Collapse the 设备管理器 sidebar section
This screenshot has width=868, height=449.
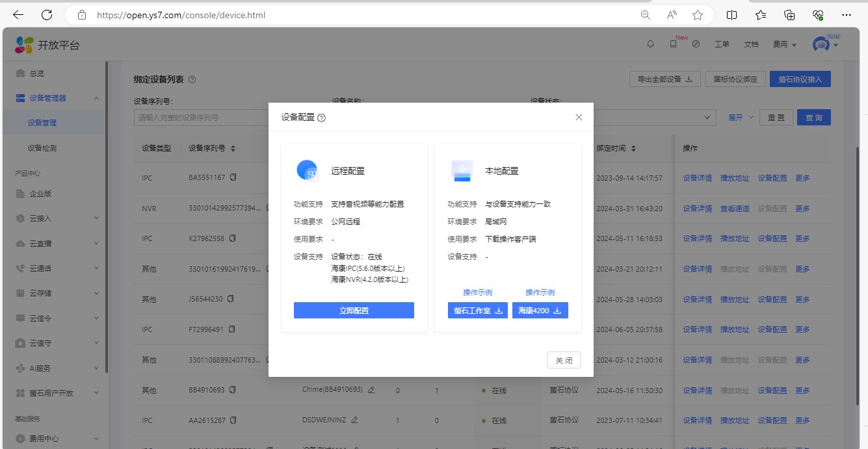pyautogui.click(x=96, y=98)
